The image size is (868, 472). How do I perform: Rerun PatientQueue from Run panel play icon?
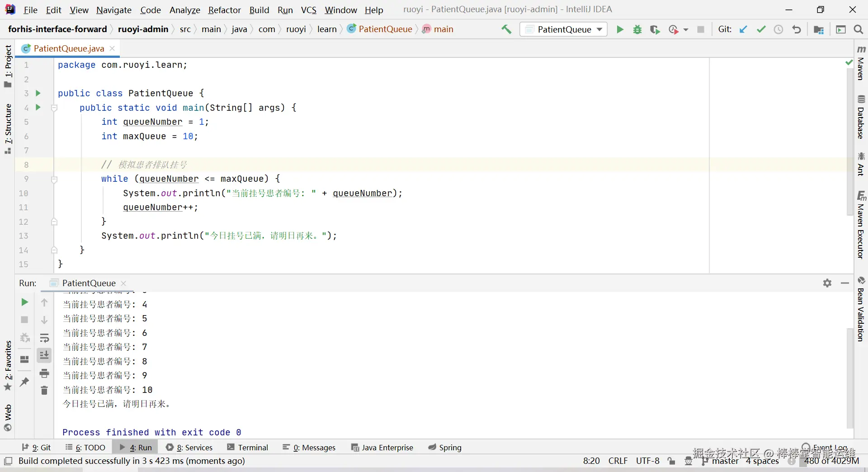(24, 302)
